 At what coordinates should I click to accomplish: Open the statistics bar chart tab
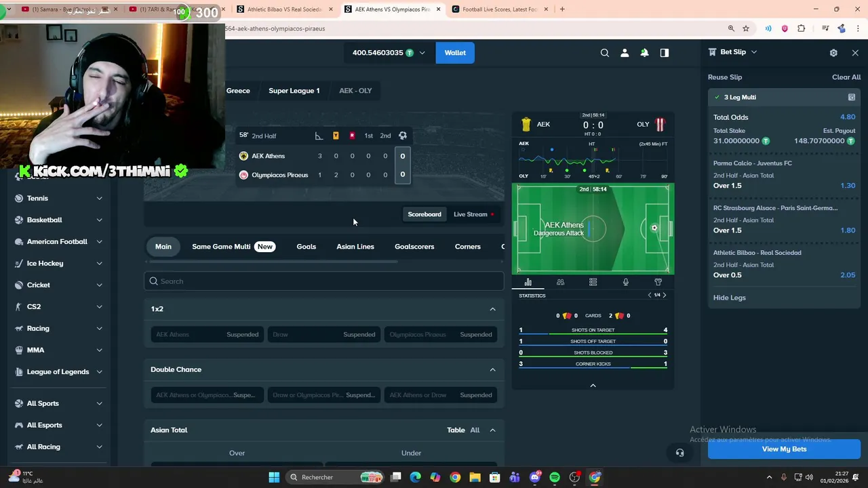[528, 282]
